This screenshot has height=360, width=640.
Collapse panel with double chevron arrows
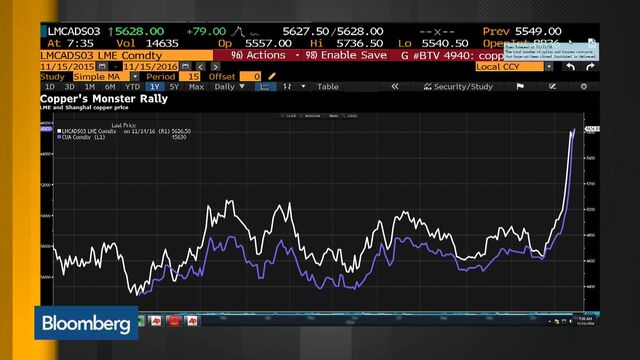click(395, 87)
